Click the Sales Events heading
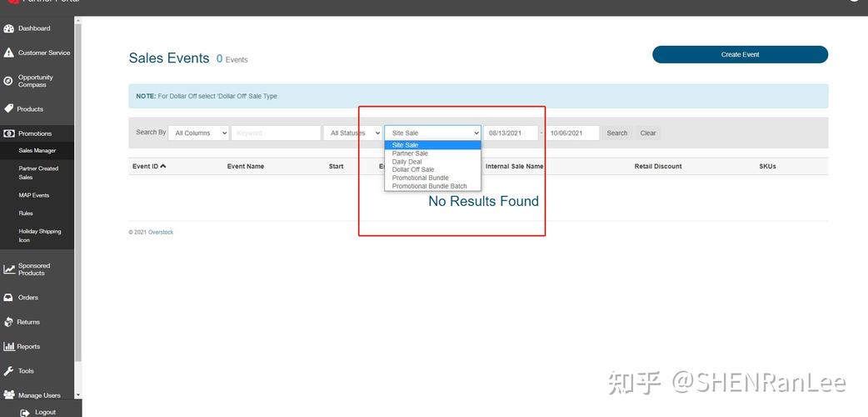Screen dimensions: 868x417 tap(169, 58)
